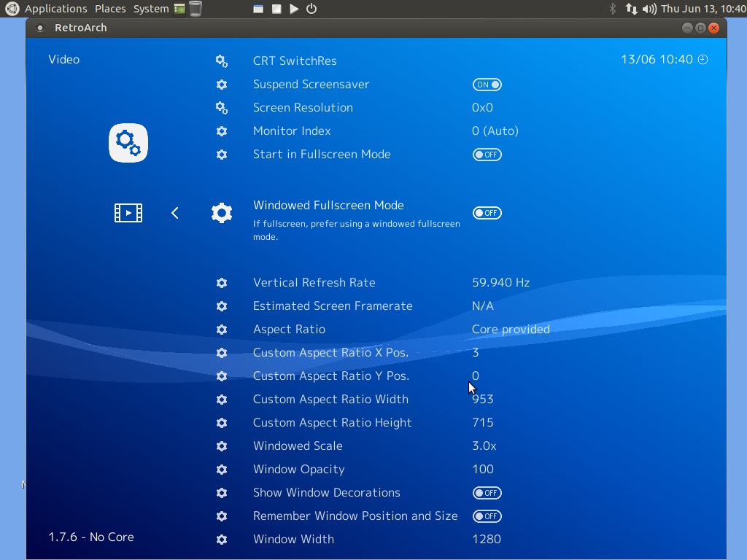The height and width of the screenshot is (560, 747).
Task: Click the large Windowed Fullscreen Mode gear icon
Action: point(222,213)
